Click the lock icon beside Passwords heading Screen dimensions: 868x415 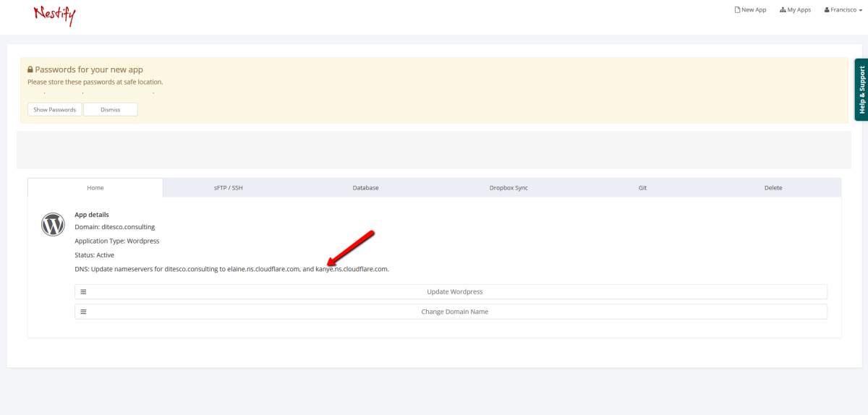coord(30,70)
